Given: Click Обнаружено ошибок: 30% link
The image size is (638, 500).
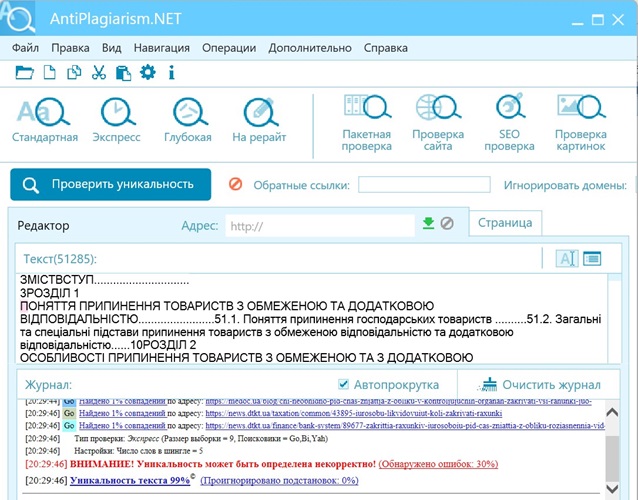Looking at the screenshot, I should (x=438, y=464).
